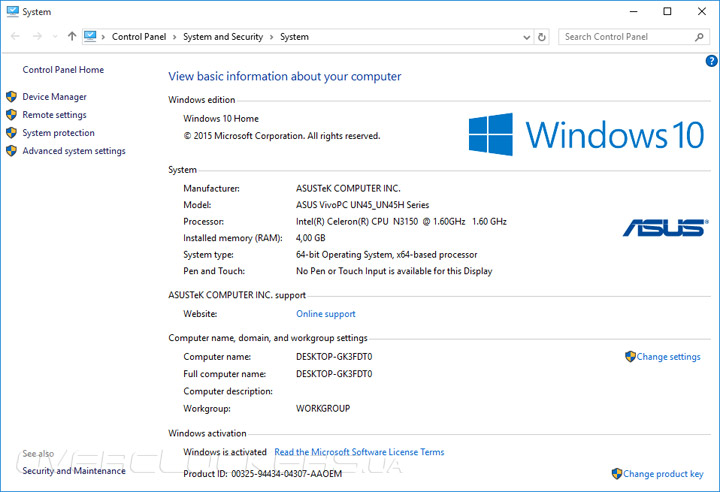Expand the address bar history dropdown
The width and height of the screenshot is (720, 492).
pyautogui.click(x=527, y=37)
